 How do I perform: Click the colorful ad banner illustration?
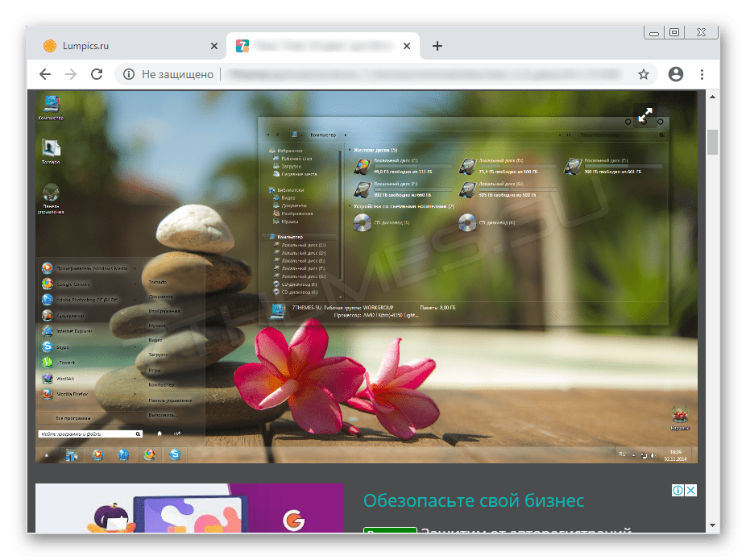(189, 509)
